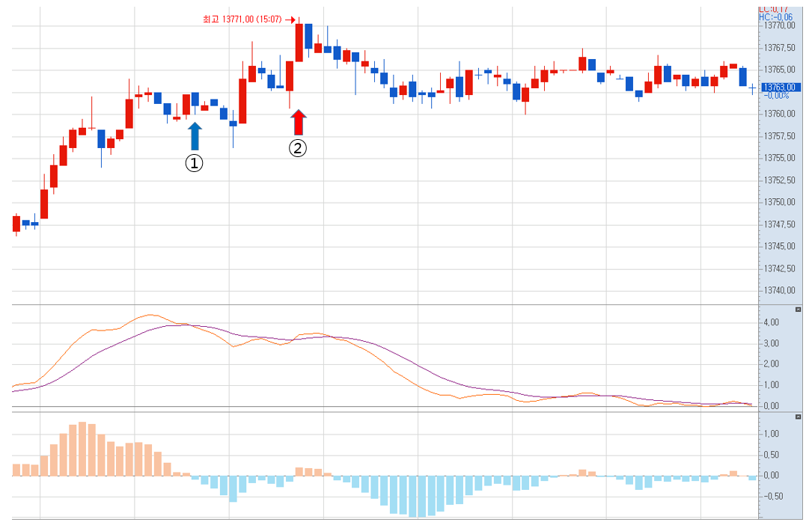812x528 pixels.
Task: Click the current price label 13763.00
Action: (781, 88)
